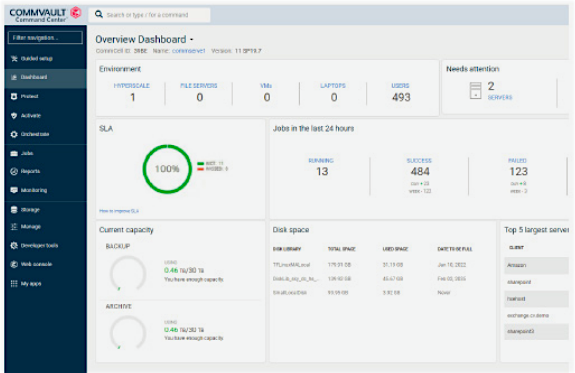Select the Amazon row in largest servers
Screen dimensions: 575x373
click(x=536, y=265)
